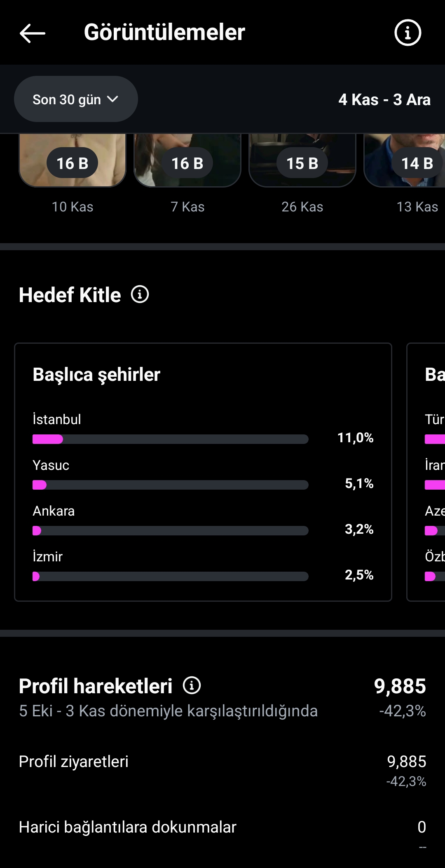
Task: Click chevron arrow in date range selector
Action: click(x=112, y=99)
